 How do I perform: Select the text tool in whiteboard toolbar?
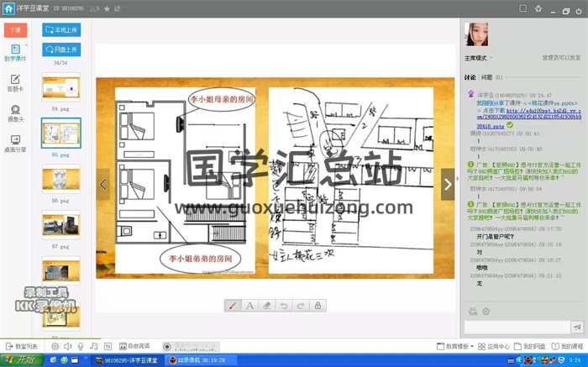coord(249,305)
